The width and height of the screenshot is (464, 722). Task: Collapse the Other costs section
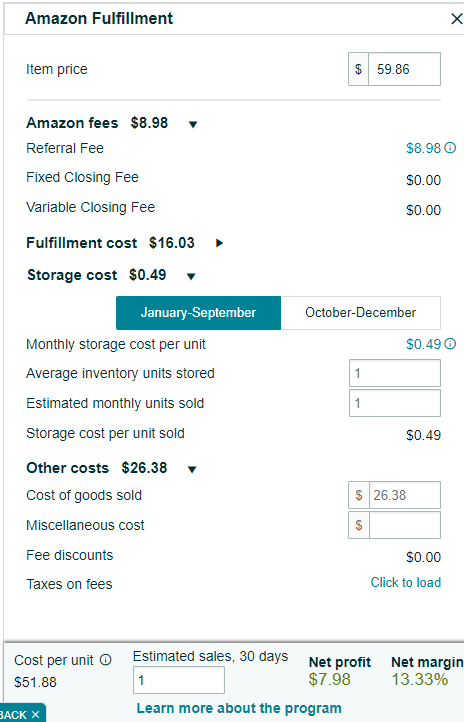[x=192, y=469]
